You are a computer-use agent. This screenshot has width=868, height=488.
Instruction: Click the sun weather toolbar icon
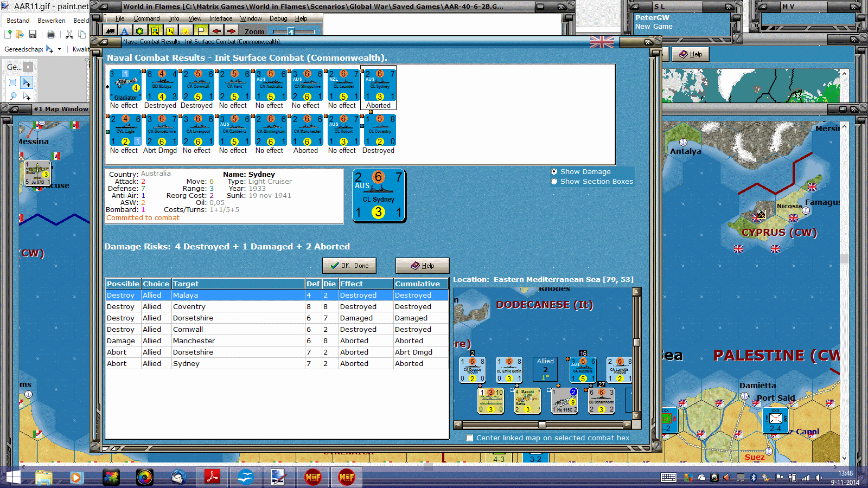[186, 31]
